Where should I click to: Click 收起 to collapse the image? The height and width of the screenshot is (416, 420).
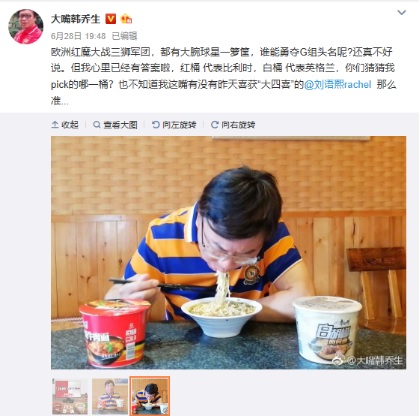click(x=70, y=125)
